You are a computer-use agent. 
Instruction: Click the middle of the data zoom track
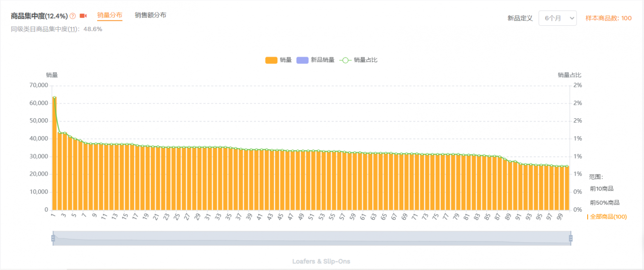pos(312,238)
